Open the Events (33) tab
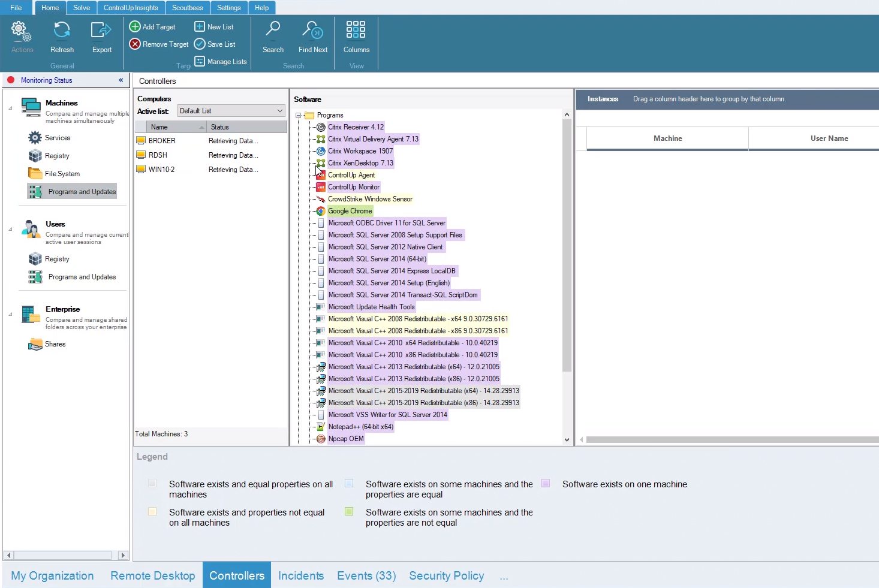Viewport: 879px width, 588px height. click(366, 575)
